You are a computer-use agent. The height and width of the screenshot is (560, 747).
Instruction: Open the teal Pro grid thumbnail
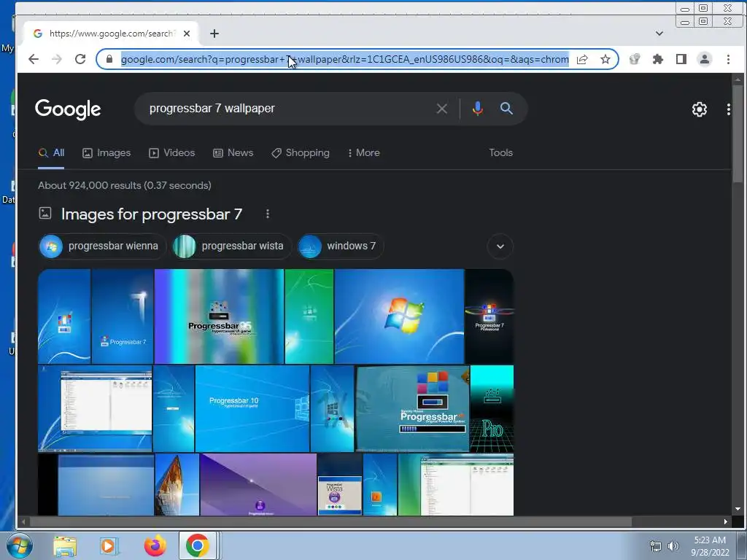492,408
